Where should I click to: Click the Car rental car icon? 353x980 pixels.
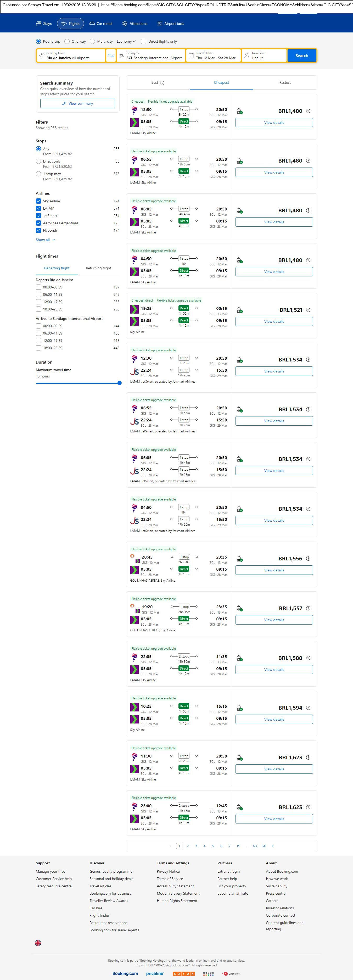[x=92, y=24]
